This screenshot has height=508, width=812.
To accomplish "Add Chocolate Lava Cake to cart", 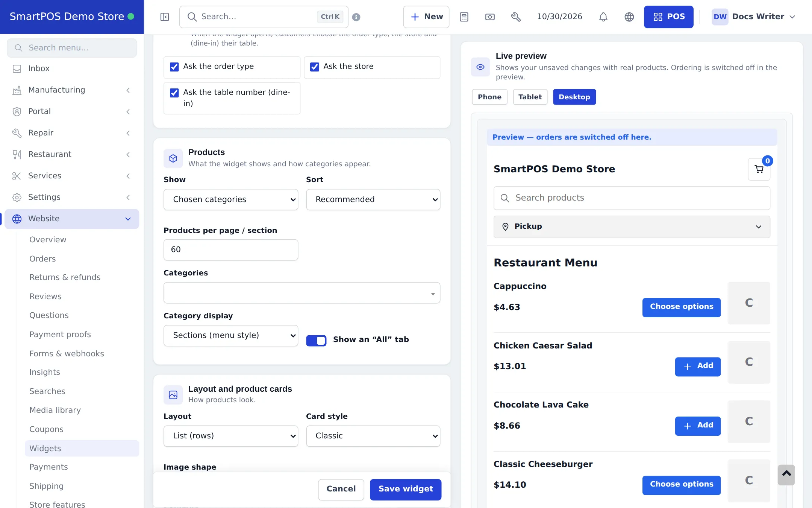I will tap(698, 426).
